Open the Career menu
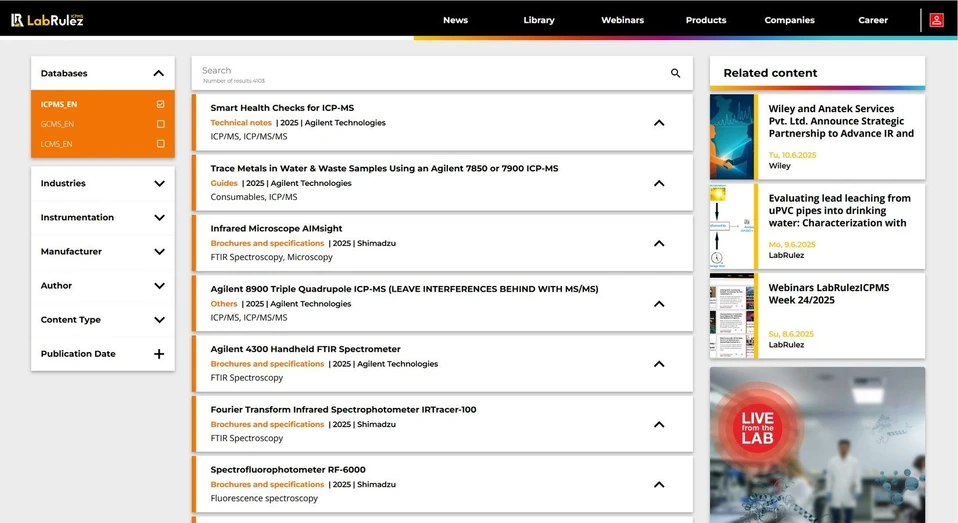The width and height of the screenshot is (958, 523). coord(872,20)
